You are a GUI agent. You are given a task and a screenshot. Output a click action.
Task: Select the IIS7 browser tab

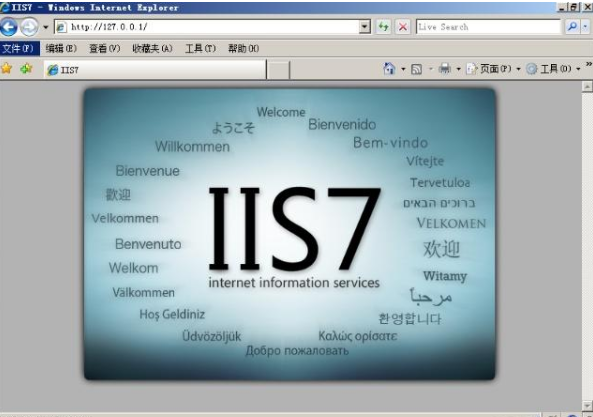pyautogui.click(x=155, y=70)
